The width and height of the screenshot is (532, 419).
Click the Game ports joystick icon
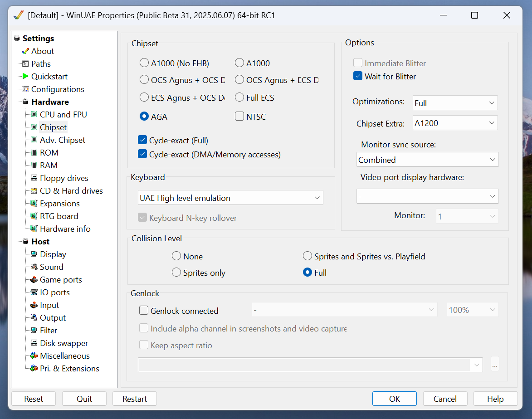(x=34, y=279)
